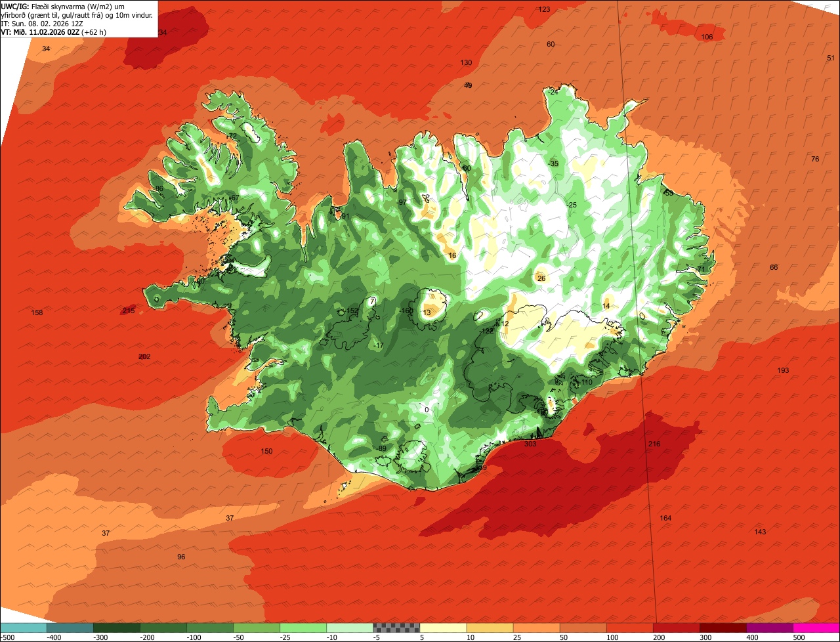840x642 pixels.
Task: Click the map value '91' on the map
Action: (x=345, y=217)
